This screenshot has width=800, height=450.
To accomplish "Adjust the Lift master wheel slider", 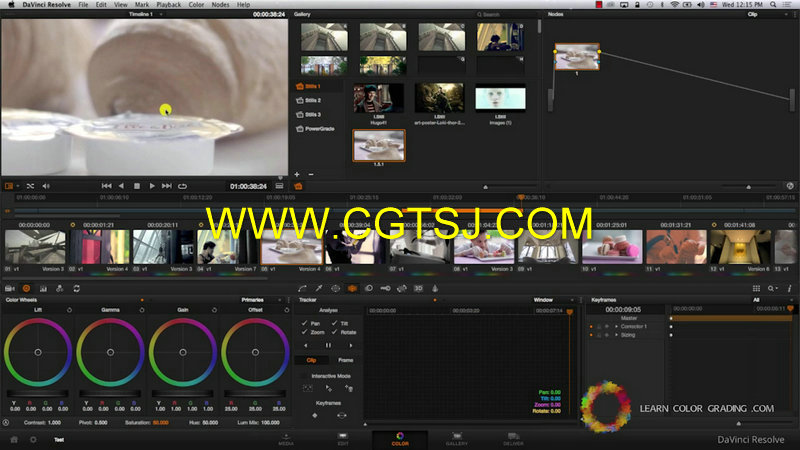I will point(38,393).
